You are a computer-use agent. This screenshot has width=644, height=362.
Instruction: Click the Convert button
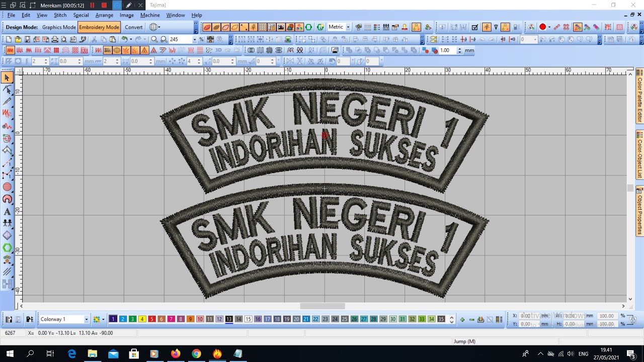[x=133, y=27]
